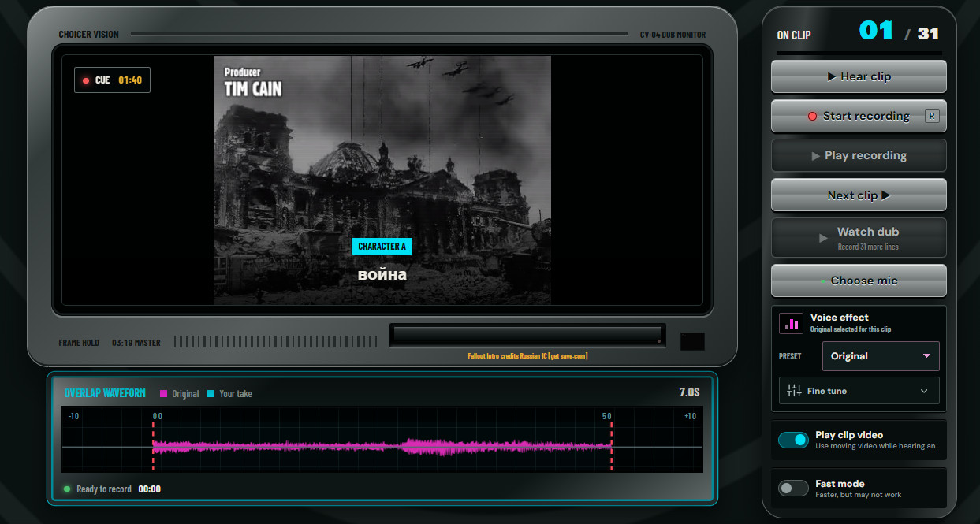Click the red CUE indicator dot
Viewport: 980px width, 524px height.
pyautogui.click(x=86, y=80)
